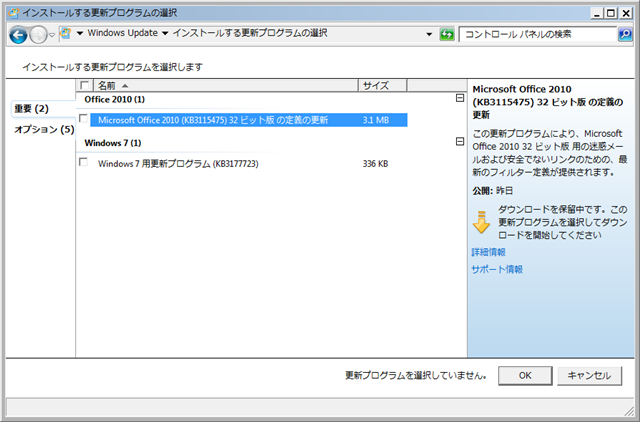
Task: Click the インストールする更新プログラムの選択 breadcrumb
Action: [250, 33]
